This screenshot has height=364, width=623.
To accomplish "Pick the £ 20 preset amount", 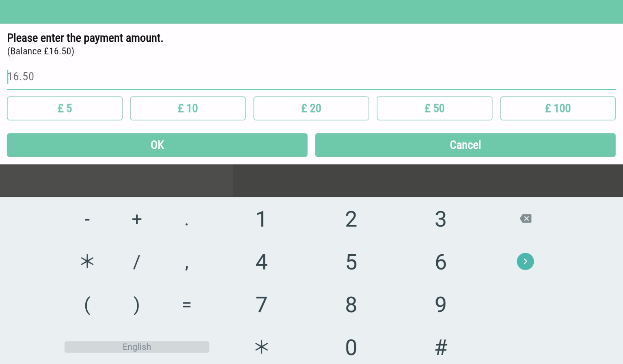I will [311, 108].
